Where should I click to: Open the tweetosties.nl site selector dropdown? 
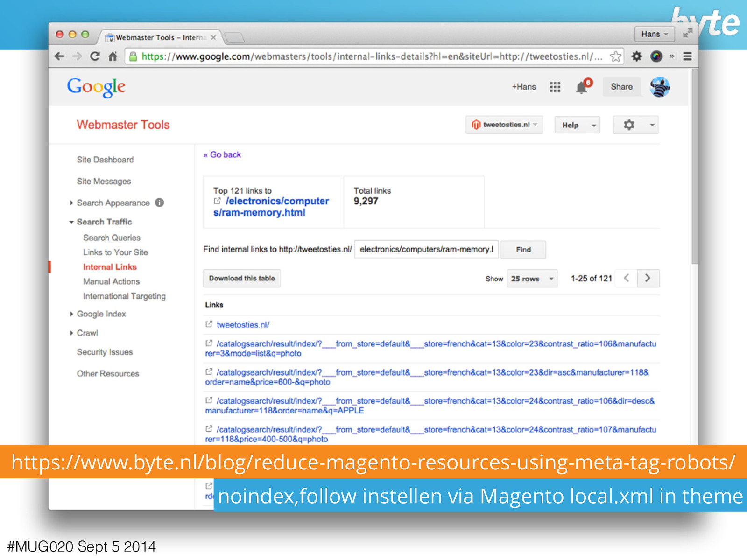click(x=504, y=125)
